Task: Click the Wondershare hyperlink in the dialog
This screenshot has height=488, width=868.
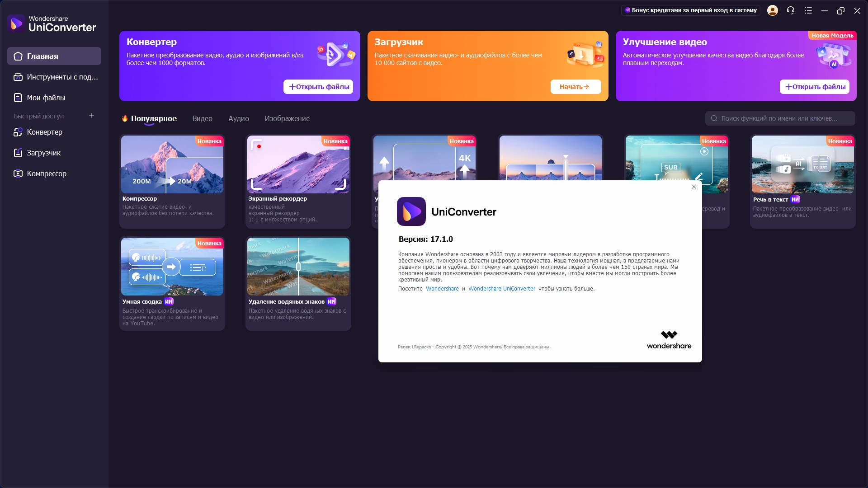Action: pos(442,289)
